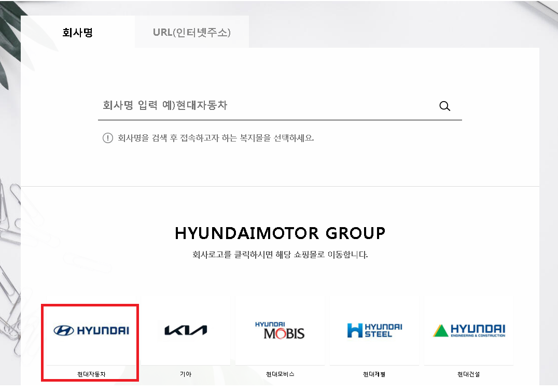This screenshot has height=392, width=558.
Task: Click the HYUNDAIMOTOR GROUP heading
Action: point(280,233)
